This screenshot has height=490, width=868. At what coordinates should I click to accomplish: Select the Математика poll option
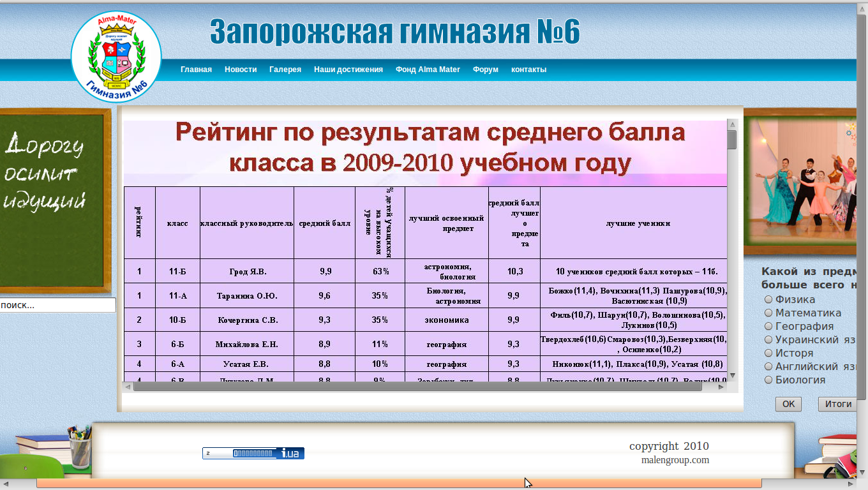point(768,313)
